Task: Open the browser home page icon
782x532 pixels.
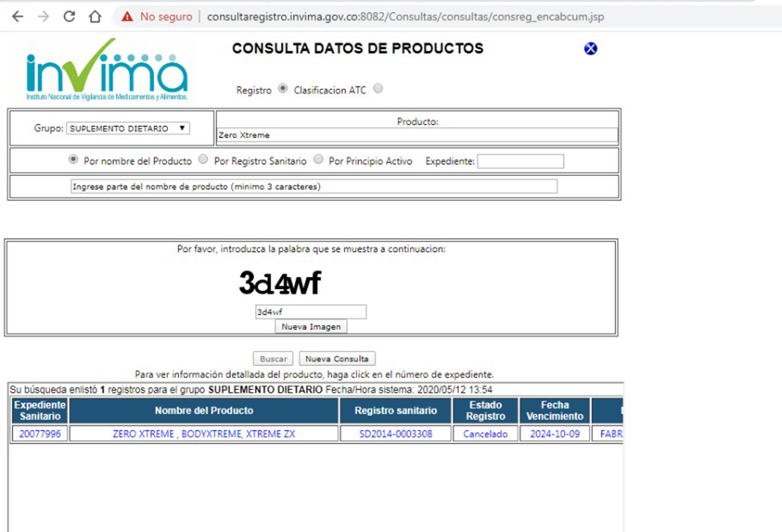Action: tap(95, 17)
